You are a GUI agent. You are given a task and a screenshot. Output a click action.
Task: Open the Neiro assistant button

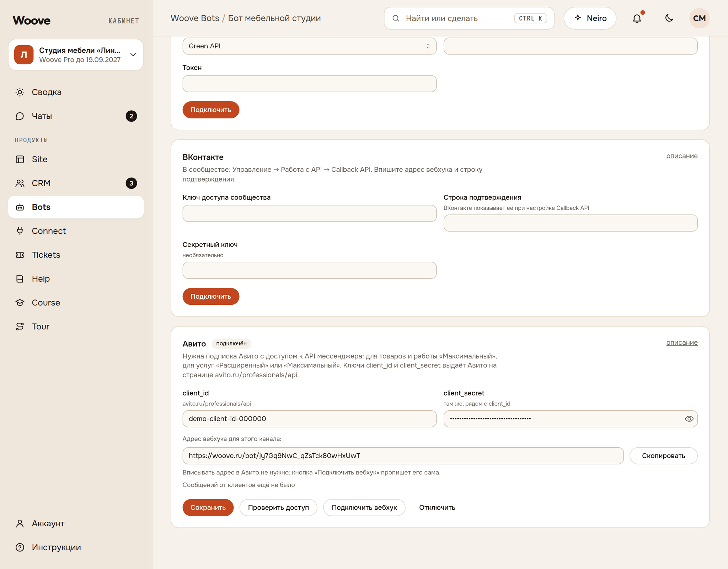pyautogui.click(x=590, y=18)
